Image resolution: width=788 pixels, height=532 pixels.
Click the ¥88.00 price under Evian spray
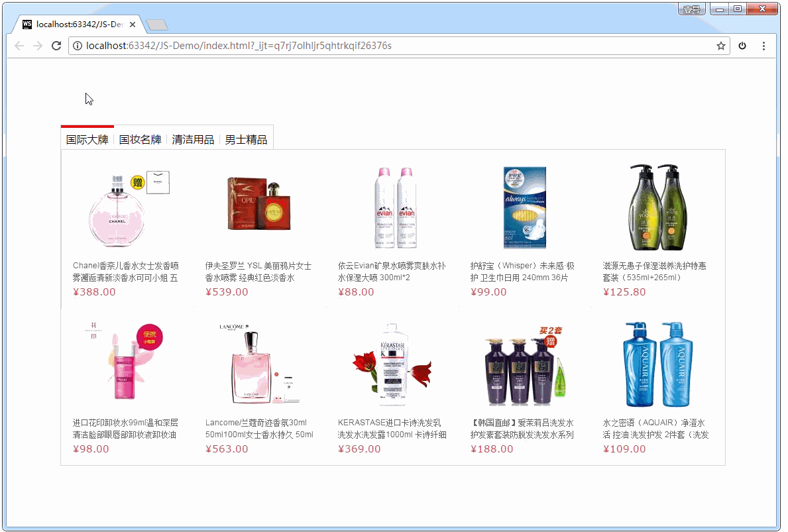(357, 292)
